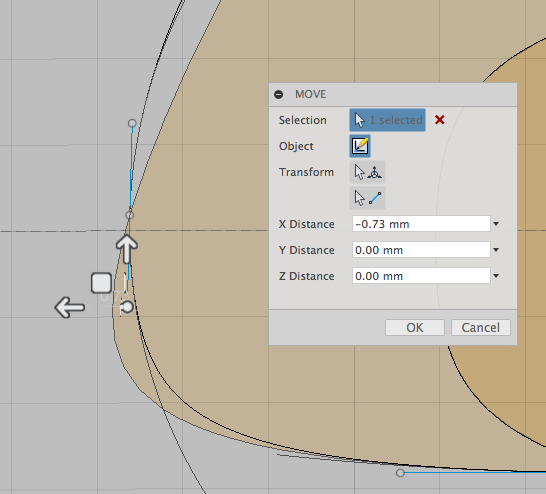Select the topmost spline tangent handle point
This screenshot has width=546, height=494.
coord(132,123)
